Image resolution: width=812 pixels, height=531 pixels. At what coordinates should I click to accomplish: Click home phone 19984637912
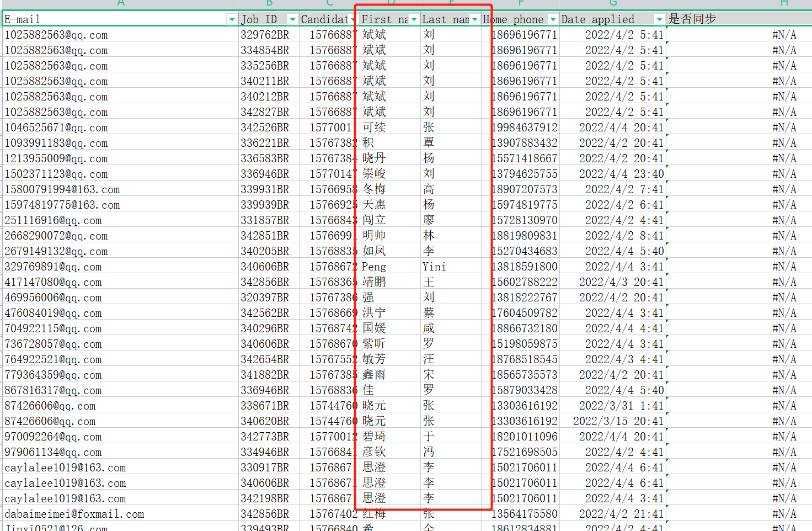(525, 128)
